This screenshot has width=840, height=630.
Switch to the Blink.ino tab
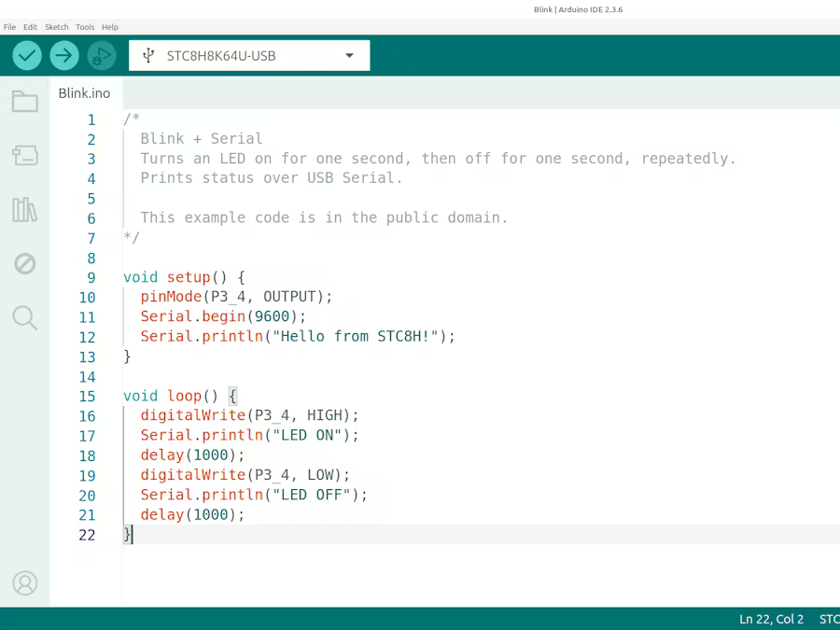(84, 93)
